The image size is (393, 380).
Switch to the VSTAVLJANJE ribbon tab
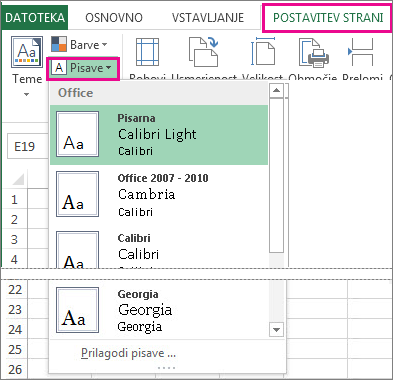click(208, 17)
